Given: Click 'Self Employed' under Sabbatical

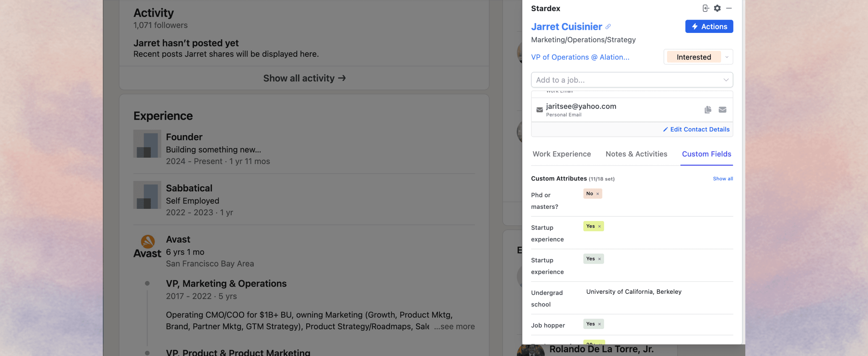Looking at the screenshot, I should coord(192,201).
